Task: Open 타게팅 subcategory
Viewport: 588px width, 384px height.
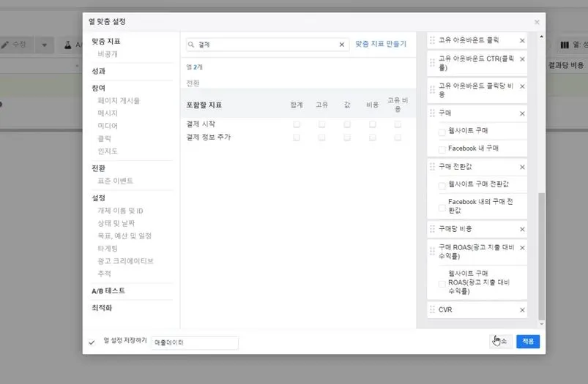Action: (108, 249)
